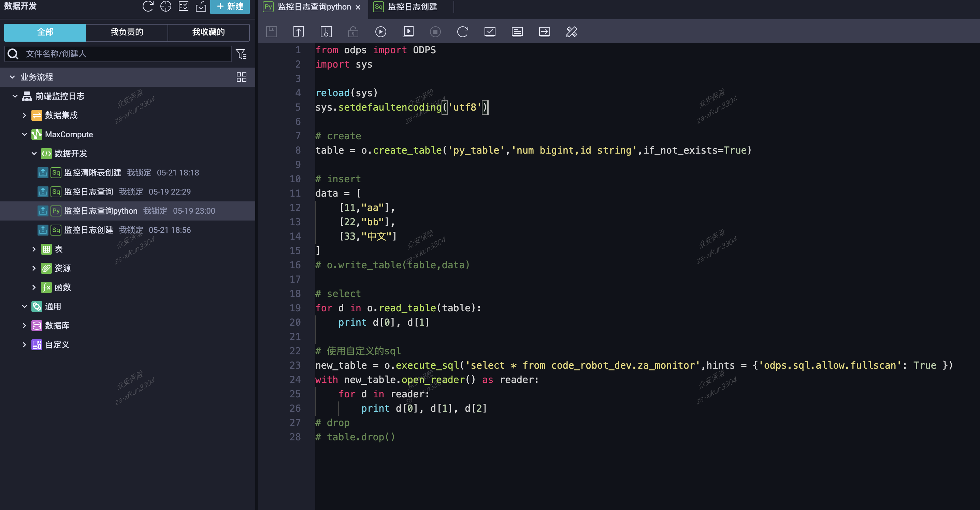Select the 我负责的 tab
Screen dimensions: 980x510
click(x=127, y=32)
